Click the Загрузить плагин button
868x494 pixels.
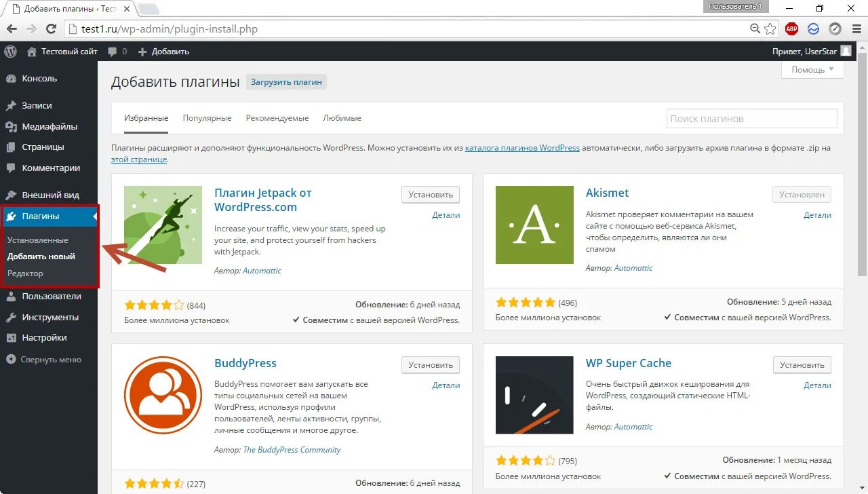click(x=286, y=82)
